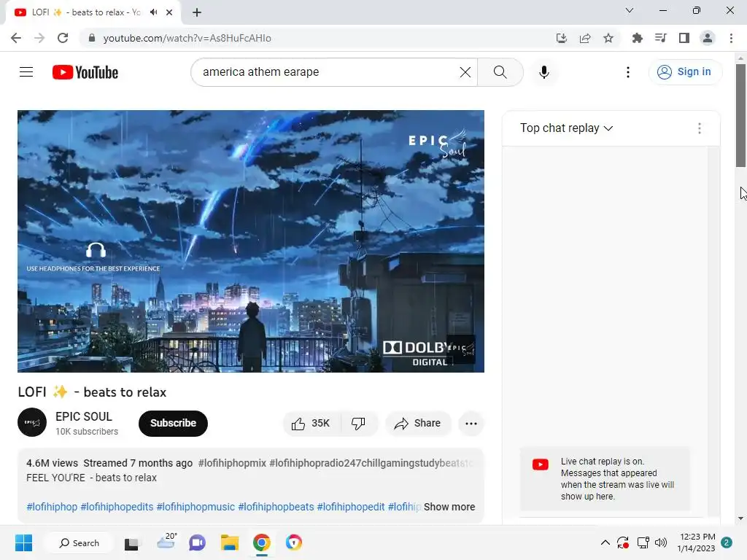Open the YouTube guide hamburger menu
Screen dimensions: 747x560
26,72
